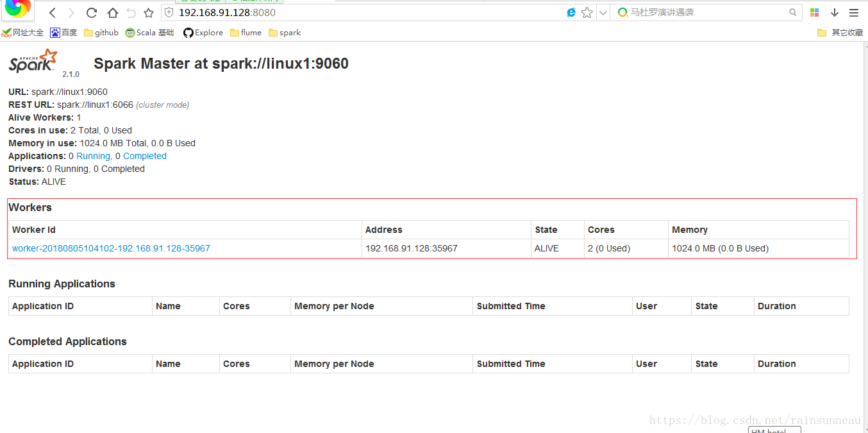Open the github bookmark folder
Viewport: 868px width, 433px height.
[101, 33]
